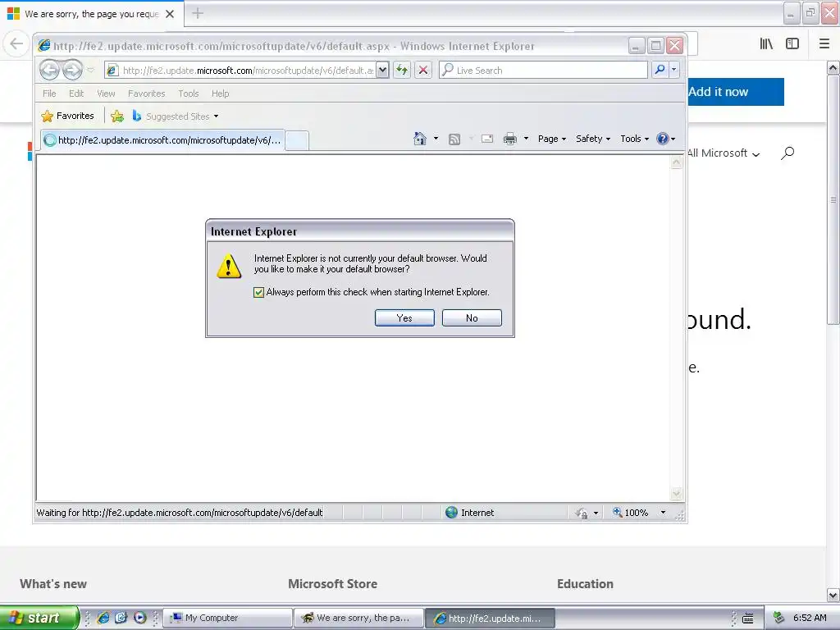Expand the address bar URL dropdown
This screenshot has width=840, height=630.
click(382, 70)
